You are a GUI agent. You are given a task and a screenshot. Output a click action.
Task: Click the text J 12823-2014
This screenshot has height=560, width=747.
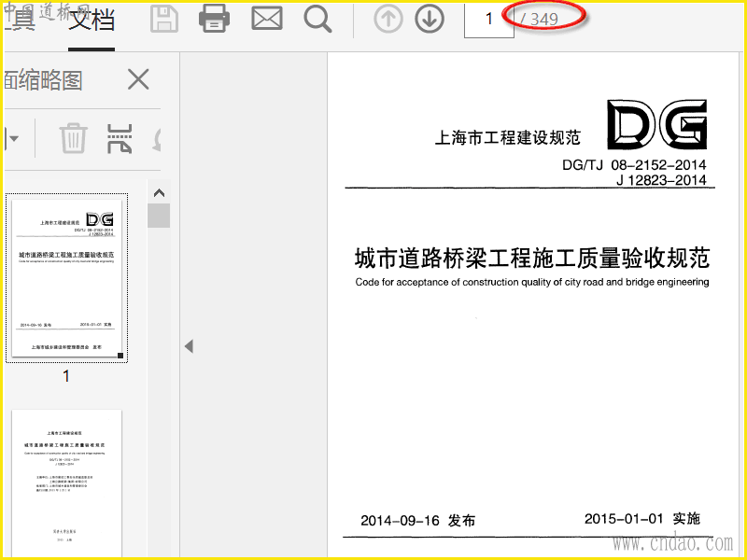(x=661, y=180)
